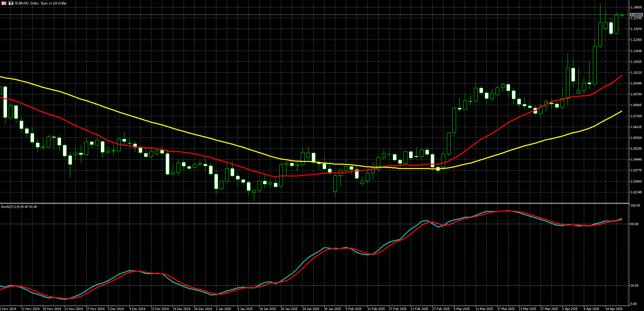The height and width of the screenshot is (311, 644).
Task: Click the 9 Dec 2024 date label
Action: coord(137,309)
